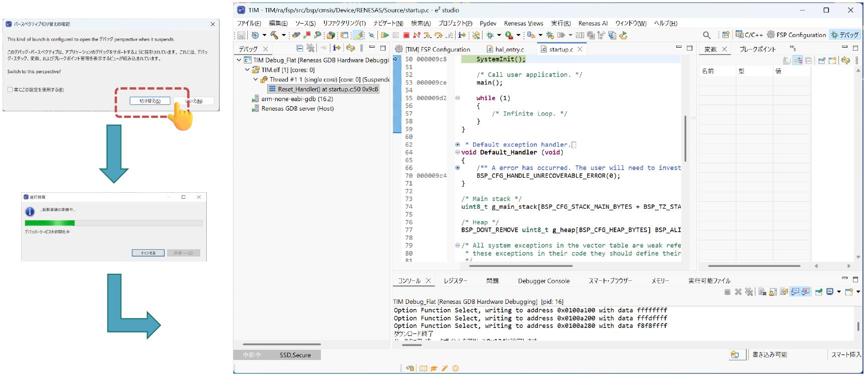868x378 pixels.
Task: Collapse the TIM Debug_Flat launch tree node
Action: [x=239, y=60]
